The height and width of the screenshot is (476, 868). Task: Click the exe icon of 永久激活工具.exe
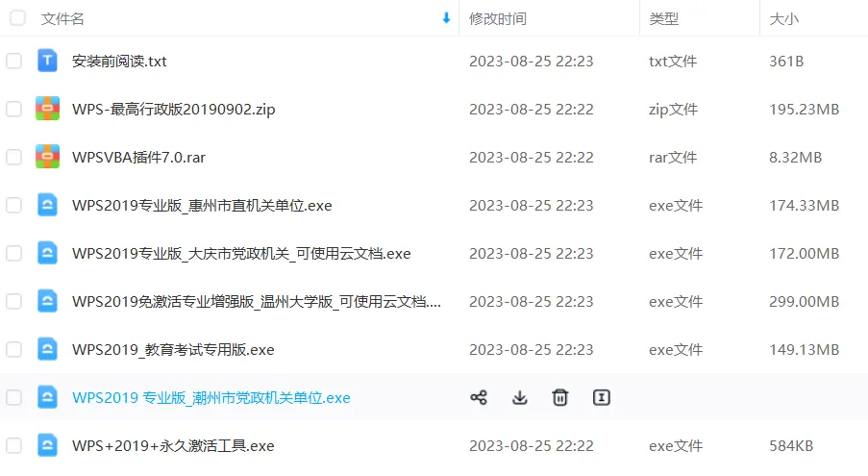pos(47,445)
